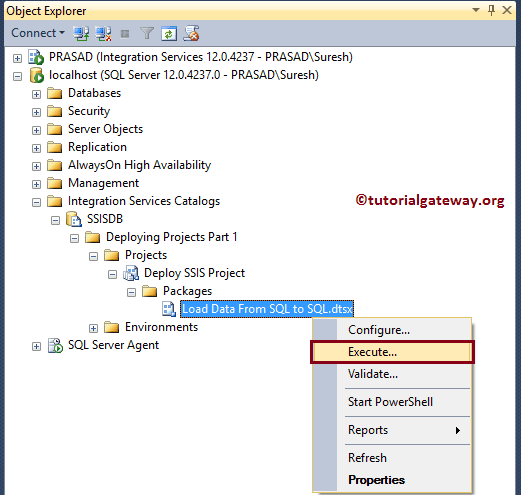
Task: Choose Execute... from the context menu
Action: coord(392,352)
